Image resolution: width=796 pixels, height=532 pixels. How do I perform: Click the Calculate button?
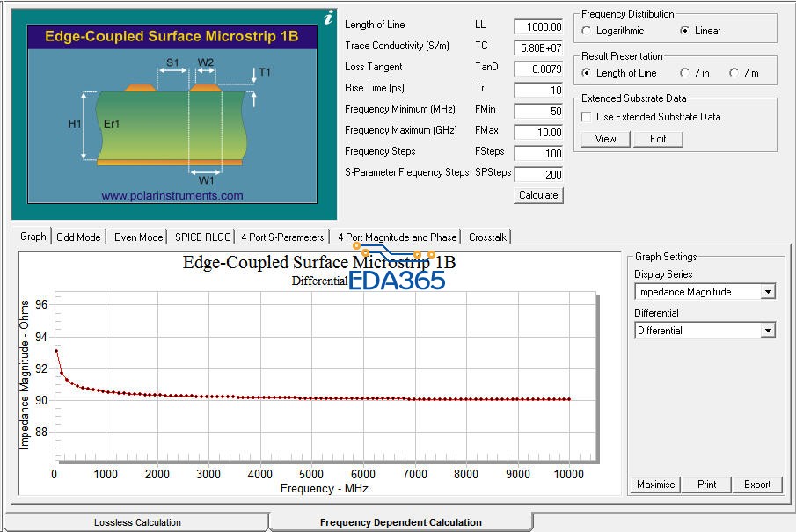pyautogui.click(x=538, y=195)
